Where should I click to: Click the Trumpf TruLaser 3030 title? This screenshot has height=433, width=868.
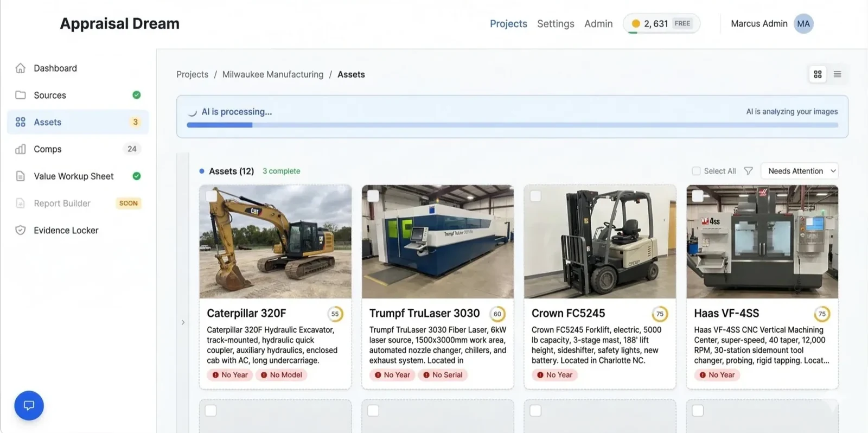click(x=424, y=313)
